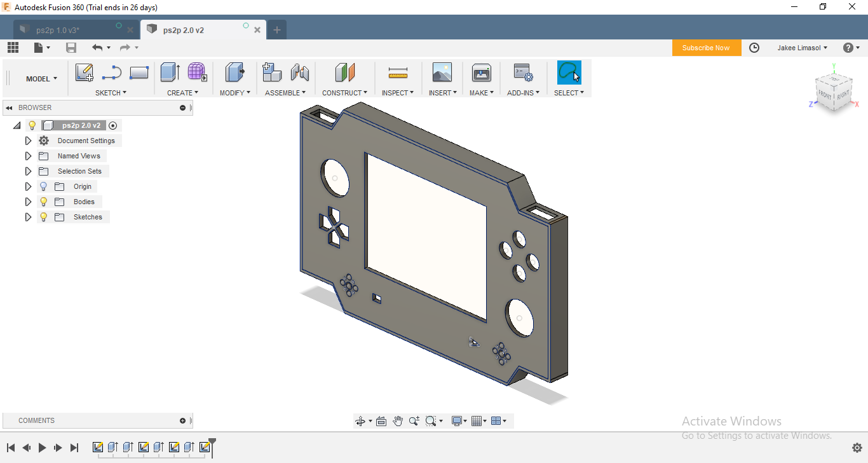Redo the last undone action
The width and height of the screenshot is (868, 463).
(125, 48)
